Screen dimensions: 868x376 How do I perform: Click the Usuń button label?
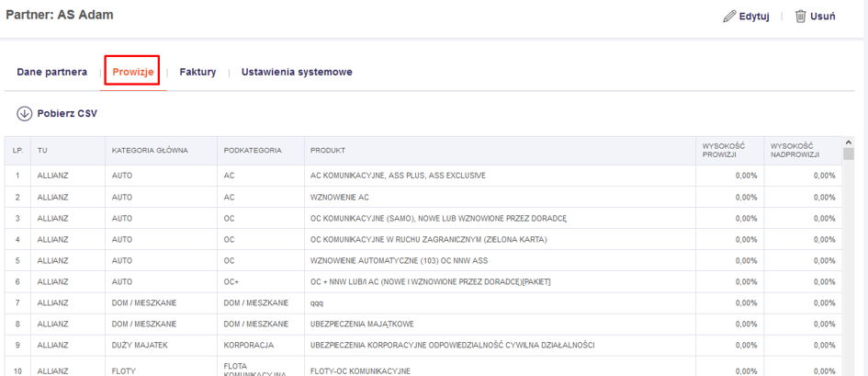(822, 17)
